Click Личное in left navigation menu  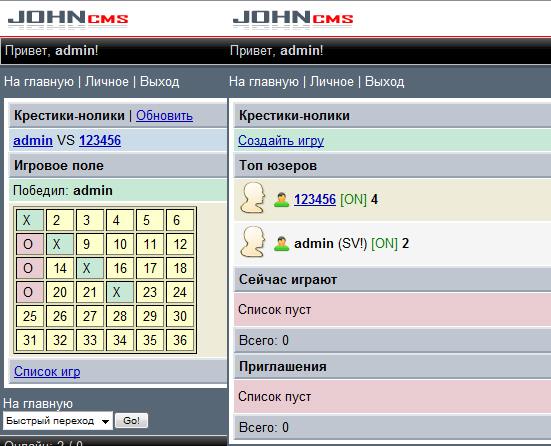(x=107, y=82)
